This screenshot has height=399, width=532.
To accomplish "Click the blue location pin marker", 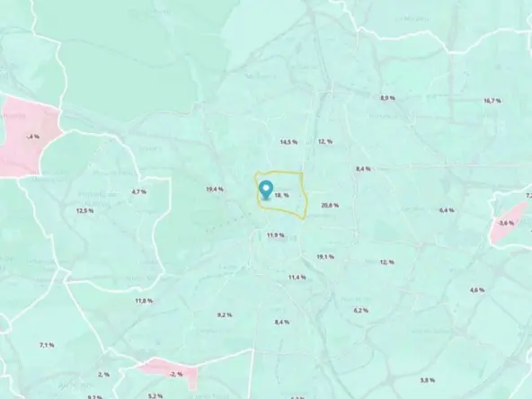I will (x=266, y=191).
